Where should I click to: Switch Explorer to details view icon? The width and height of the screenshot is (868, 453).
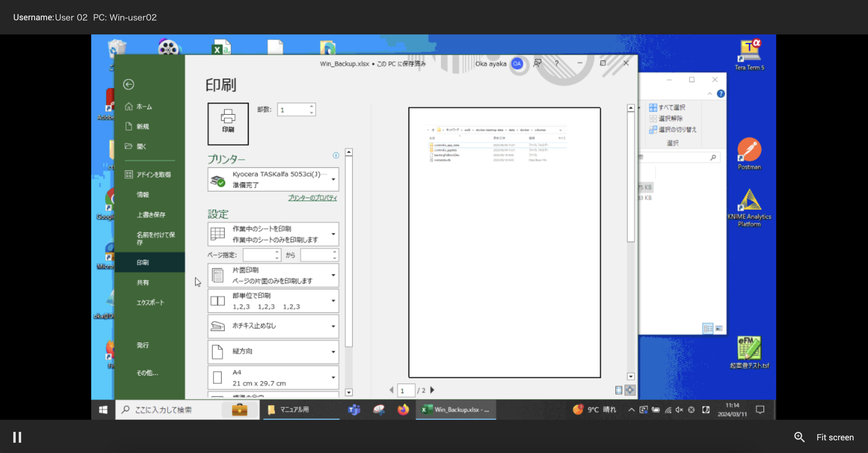pyautogui.click(x=708, y=328)
